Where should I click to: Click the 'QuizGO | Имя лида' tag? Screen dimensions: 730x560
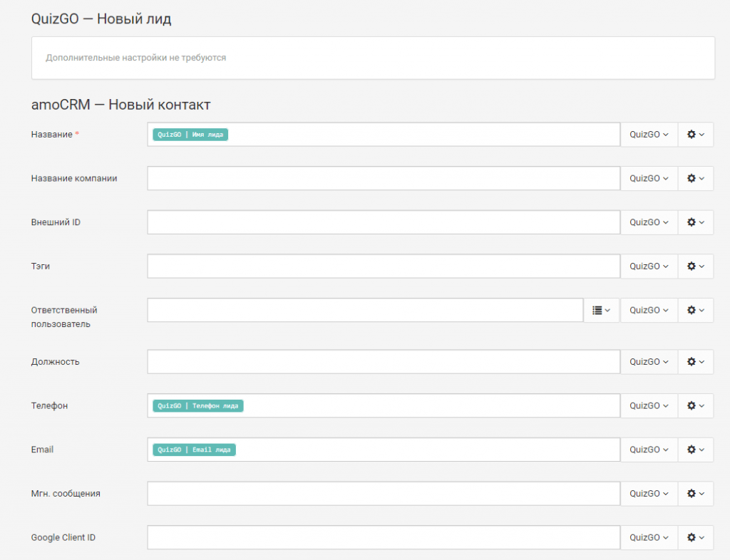pyautogui.click(x=190, y=135)
